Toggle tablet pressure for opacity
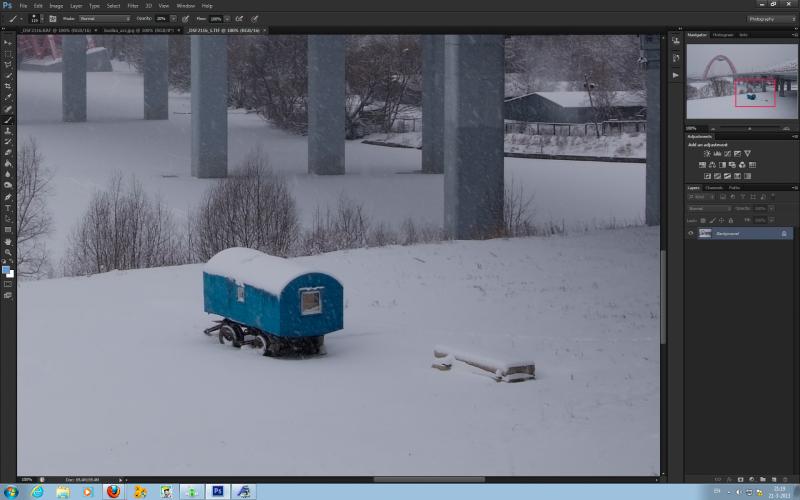Image resolution: width=800 pixels, height=500 pixels. (x=186, y=19)
